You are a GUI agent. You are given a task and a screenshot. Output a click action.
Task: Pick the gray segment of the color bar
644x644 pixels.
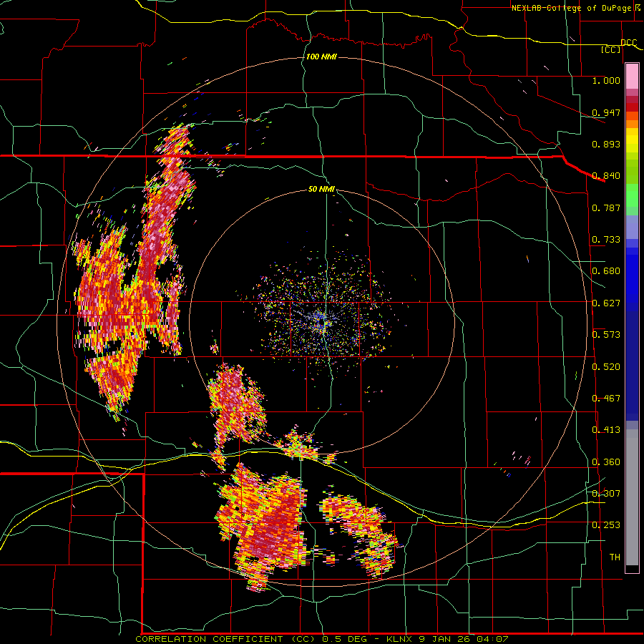(632, 497)
